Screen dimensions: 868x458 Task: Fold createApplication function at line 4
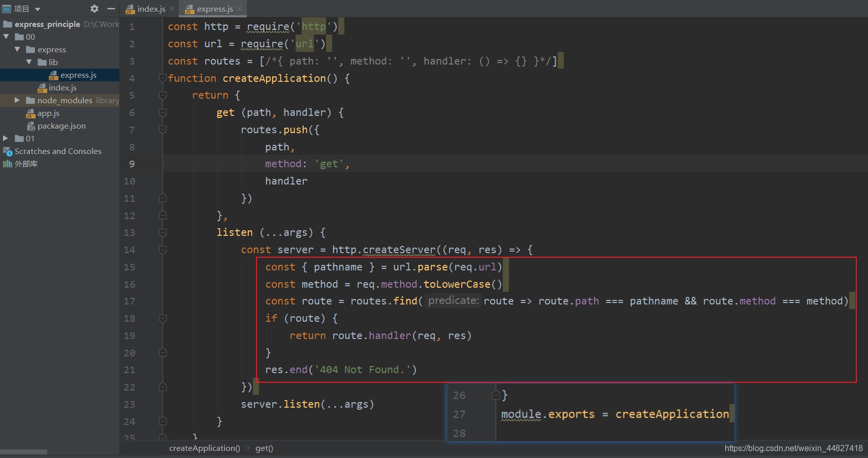click(x=163, y=78)
